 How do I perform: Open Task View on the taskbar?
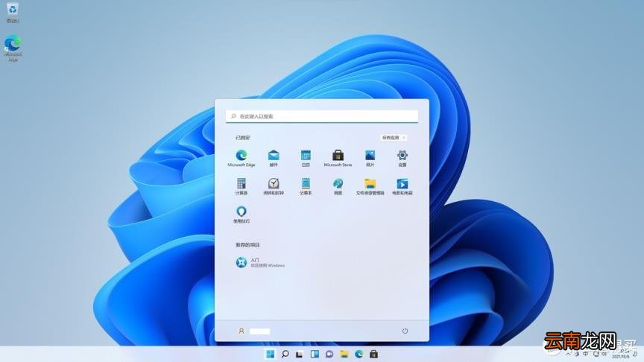coord(300,354)
